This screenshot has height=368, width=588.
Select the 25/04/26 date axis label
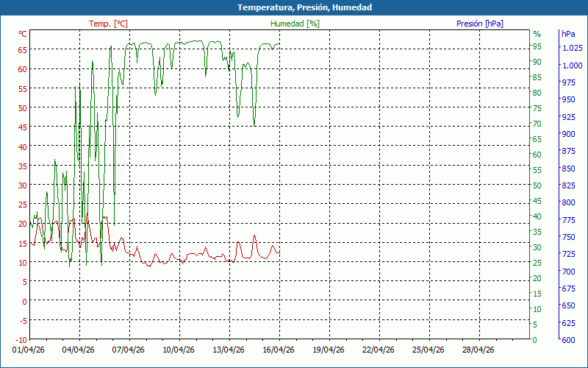(x=429, y=350)
